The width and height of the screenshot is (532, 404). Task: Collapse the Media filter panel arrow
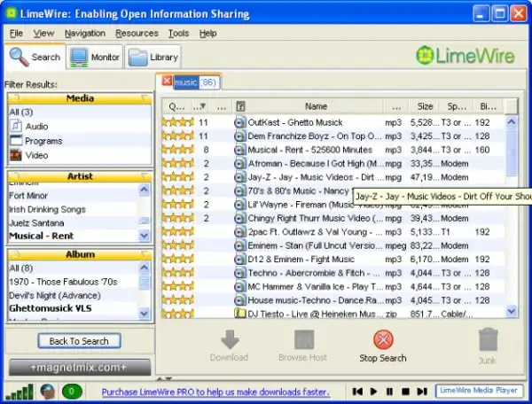[145, 98]
